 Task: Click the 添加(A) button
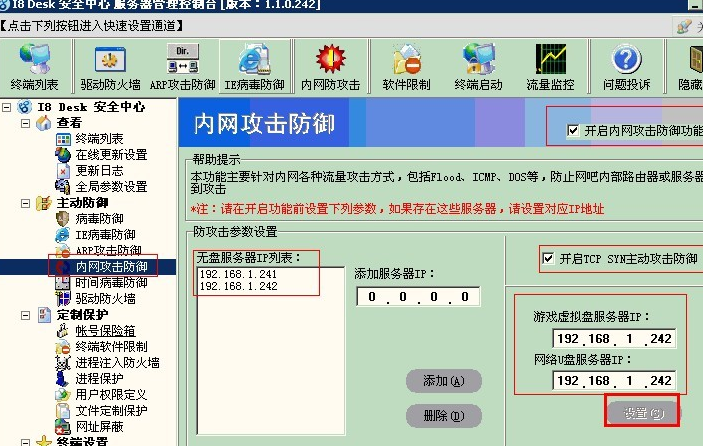444,381
